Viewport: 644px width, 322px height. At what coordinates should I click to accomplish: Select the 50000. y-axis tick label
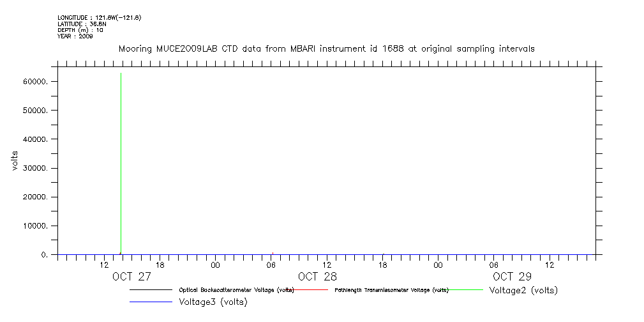coord(34,111)
